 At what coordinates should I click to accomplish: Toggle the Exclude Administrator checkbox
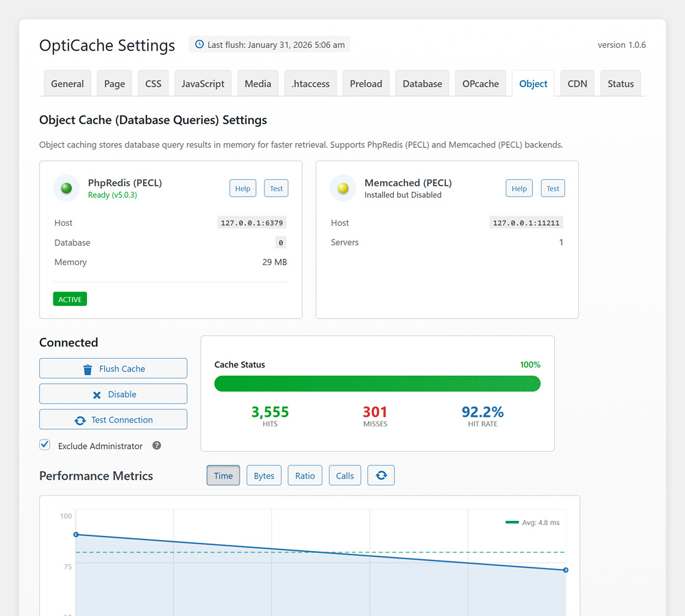[45, 445]
